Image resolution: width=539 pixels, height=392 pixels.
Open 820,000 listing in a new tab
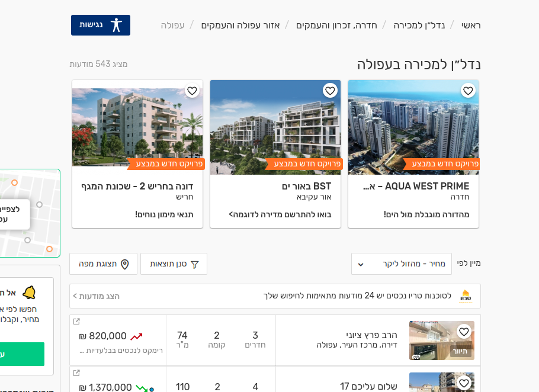[x=76, y=321]
